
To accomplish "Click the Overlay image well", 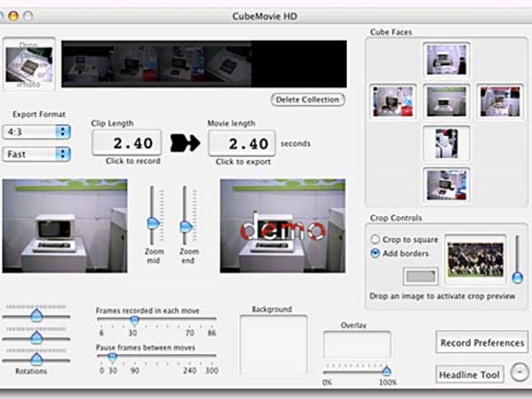I will coord(357,344).
